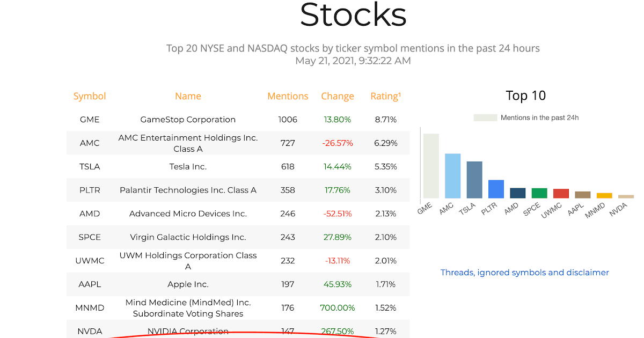Click the Name column header
Viewport: 644px width, 338px height.
[x=188, y=97]
